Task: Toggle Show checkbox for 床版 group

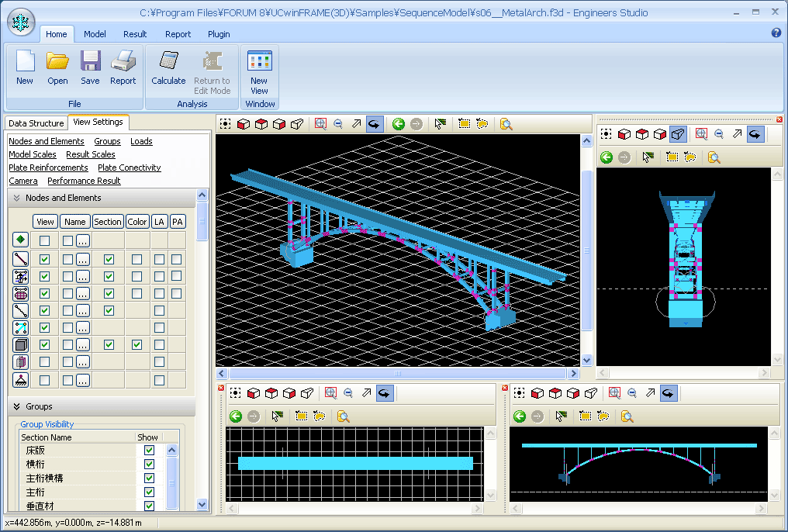Action: [x=149, y=450]
